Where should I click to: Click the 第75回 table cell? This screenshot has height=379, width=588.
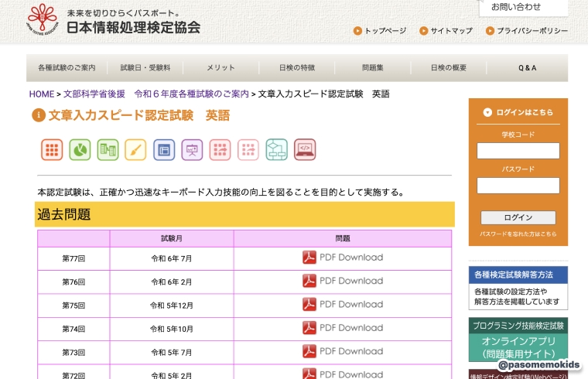coord(73,306)
